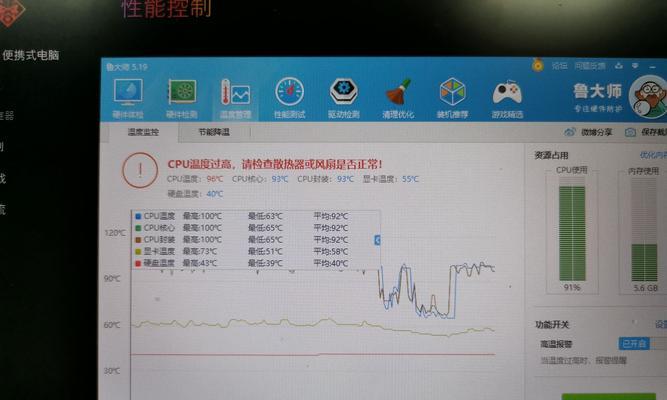Screen dimensions: 667x400
Task: Click blue CPU温度 legend swatch
Action: coord(138,217)
